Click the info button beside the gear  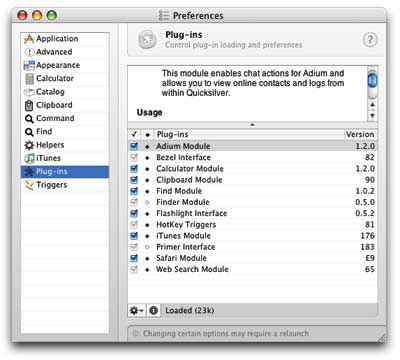[153, 311]
